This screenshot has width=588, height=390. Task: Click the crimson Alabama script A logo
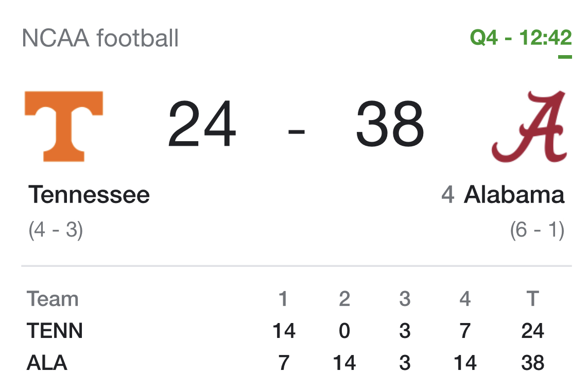coord(529,126)
